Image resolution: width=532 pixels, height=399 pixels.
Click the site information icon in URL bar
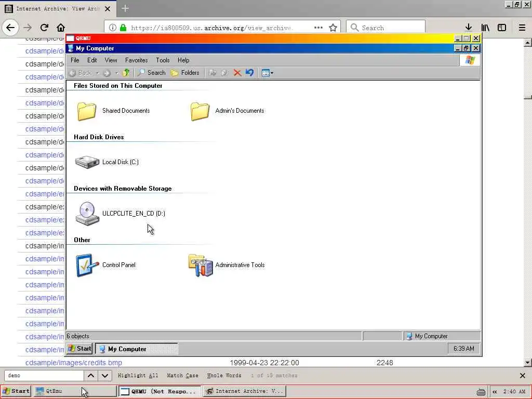113,28
